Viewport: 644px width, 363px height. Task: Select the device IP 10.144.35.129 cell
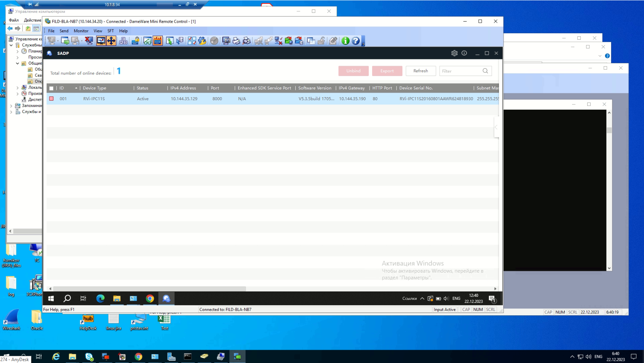pos(184,99)
